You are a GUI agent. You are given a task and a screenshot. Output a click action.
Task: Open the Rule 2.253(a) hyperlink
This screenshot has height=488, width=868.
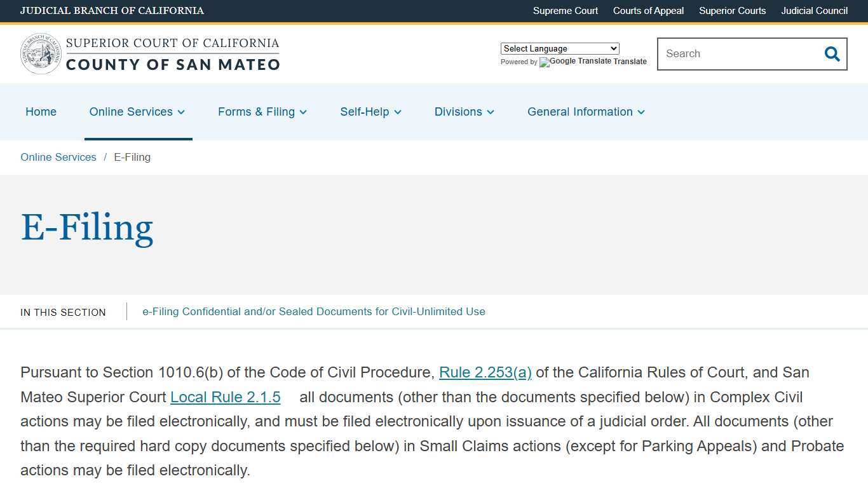click(x=485, y=372)
